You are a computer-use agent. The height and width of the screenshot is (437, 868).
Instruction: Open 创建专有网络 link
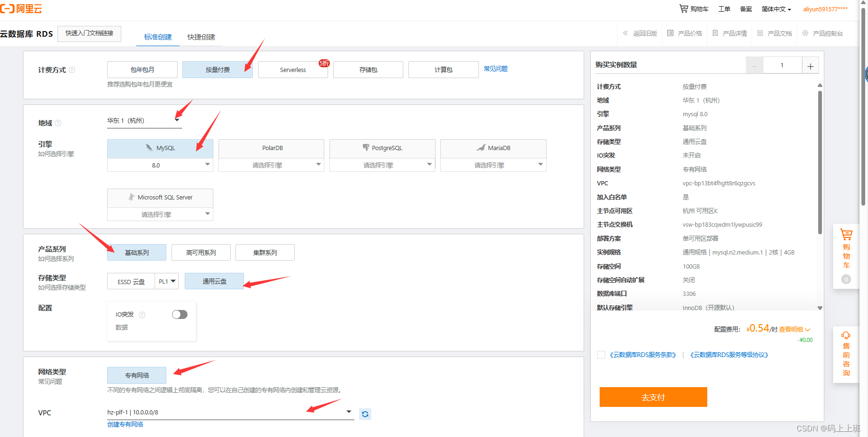(125, 424)
